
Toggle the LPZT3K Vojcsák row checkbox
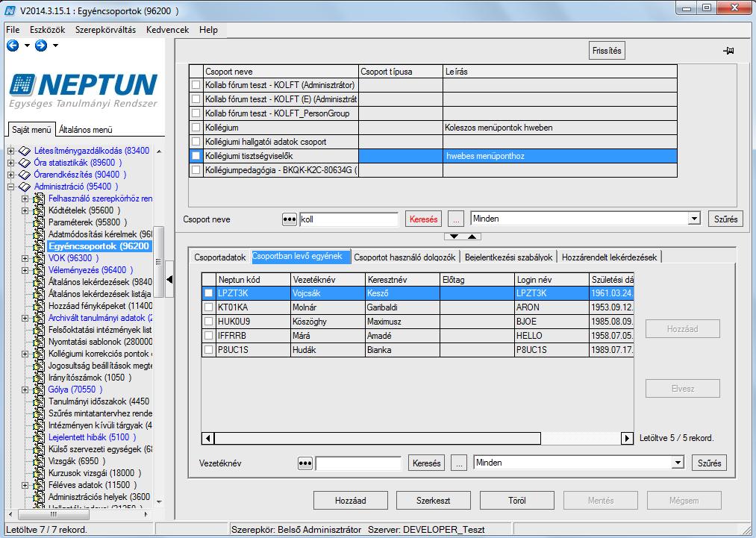pos(208,293)
